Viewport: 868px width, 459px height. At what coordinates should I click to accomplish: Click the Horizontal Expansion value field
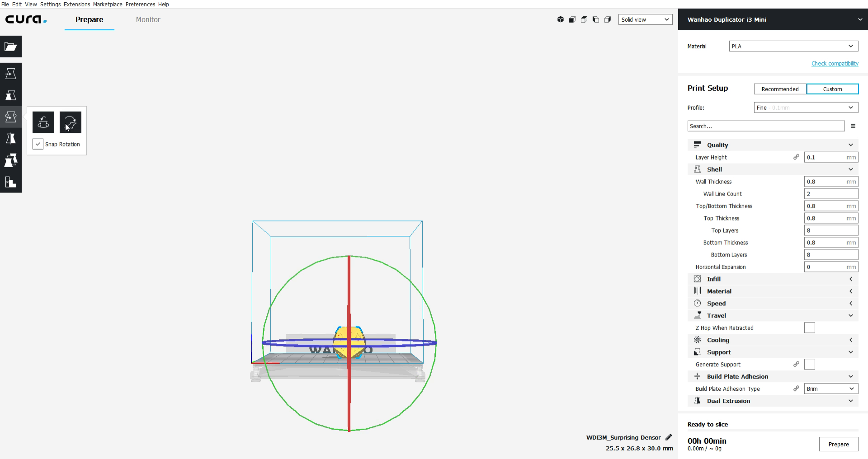831,267
